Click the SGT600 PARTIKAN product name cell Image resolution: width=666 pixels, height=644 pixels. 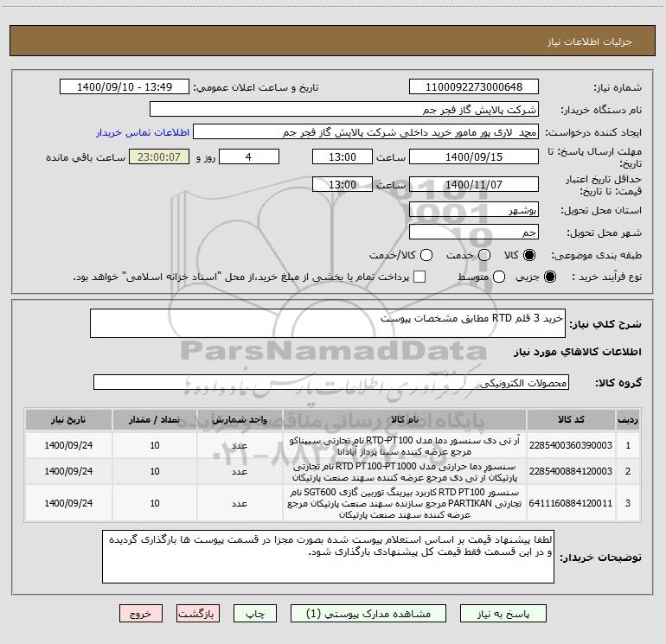coord(405,503)
